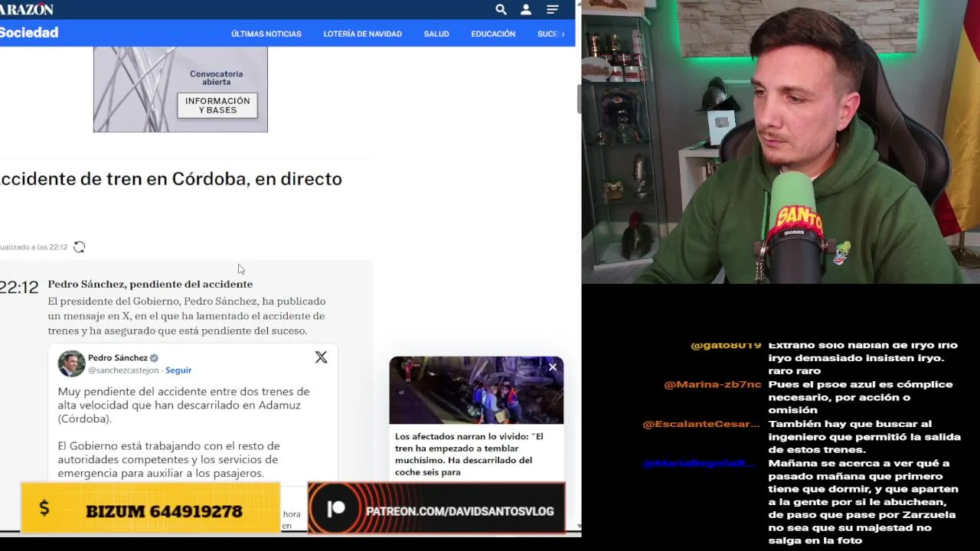Click 'Pedro Sánchez, pendiente del accidente' entry title
Screen dimensions: 980x551
pyautogui.click(x=150, y=284)
